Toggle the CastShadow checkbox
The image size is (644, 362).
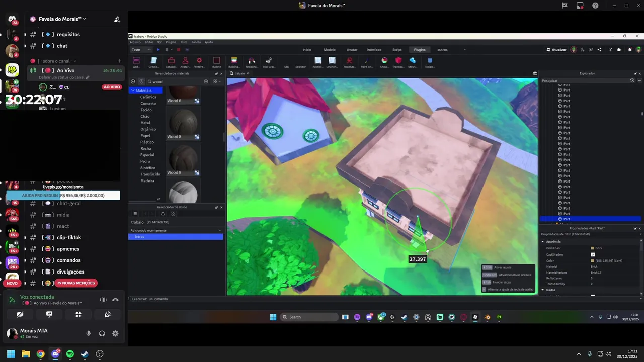click(x=593, y=254)
